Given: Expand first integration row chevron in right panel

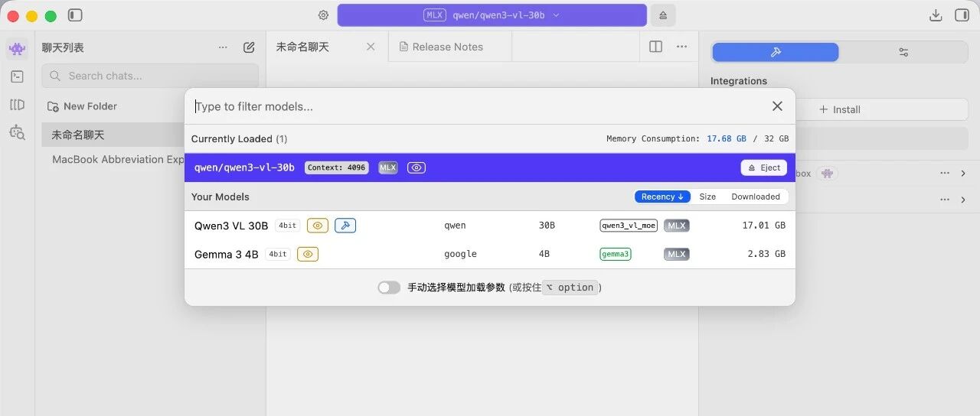Looking at the screenshot, I should [963, 174].
